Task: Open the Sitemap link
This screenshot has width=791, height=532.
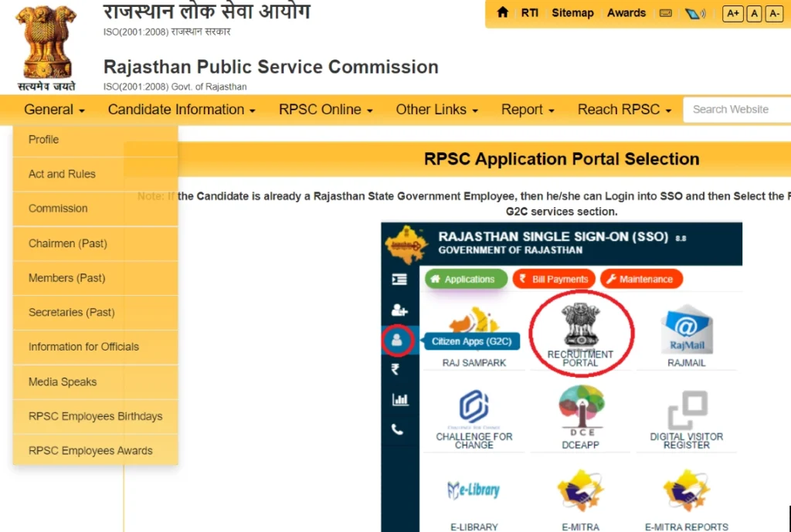Action: 572,13
